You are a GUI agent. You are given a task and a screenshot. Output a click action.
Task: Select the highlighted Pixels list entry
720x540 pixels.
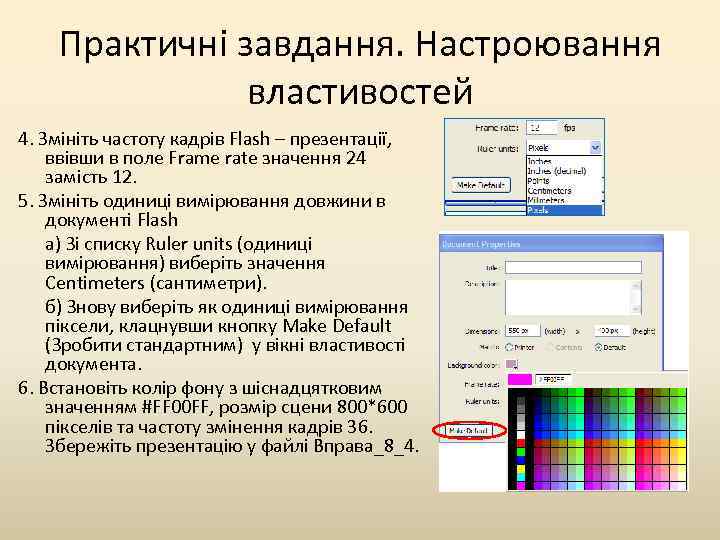coord(564,210)
